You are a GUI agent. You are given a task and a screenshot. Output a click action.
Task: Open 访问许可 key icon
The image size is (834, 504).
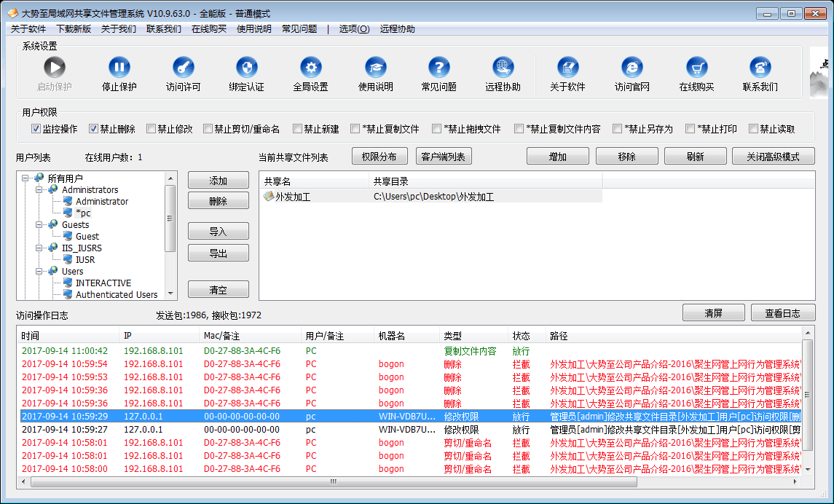pos(183,68)
